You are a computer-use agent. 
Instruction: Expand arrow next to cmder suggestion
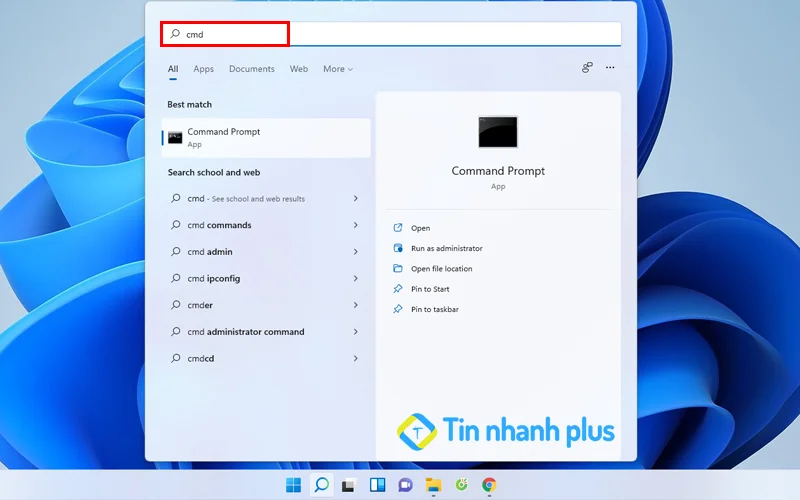(355, 305)
